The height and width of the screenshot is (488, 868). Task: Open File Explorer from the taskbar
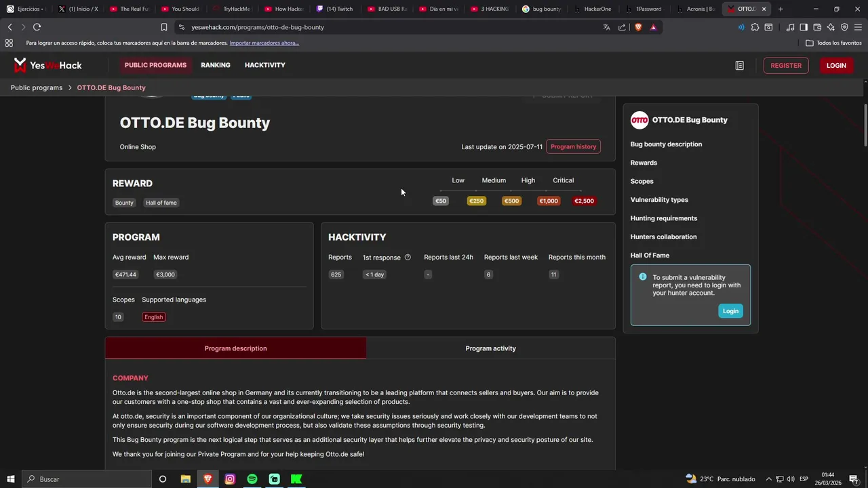click(x=185, y=479)
